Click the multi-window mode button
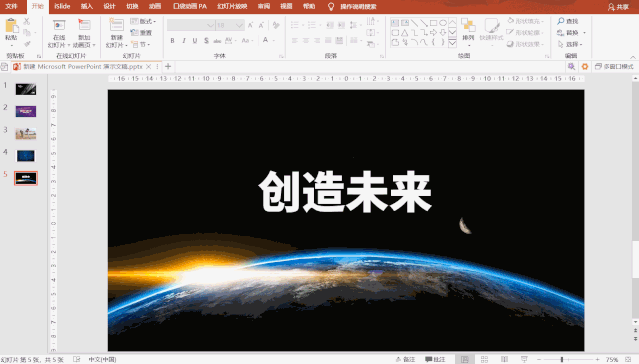The image size is (639, 364). tap(614, 66)
